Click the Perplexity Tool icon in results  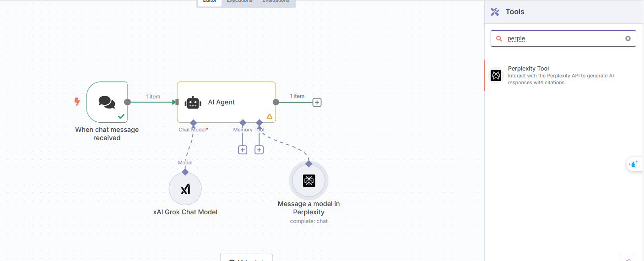(x=496, y=76)
